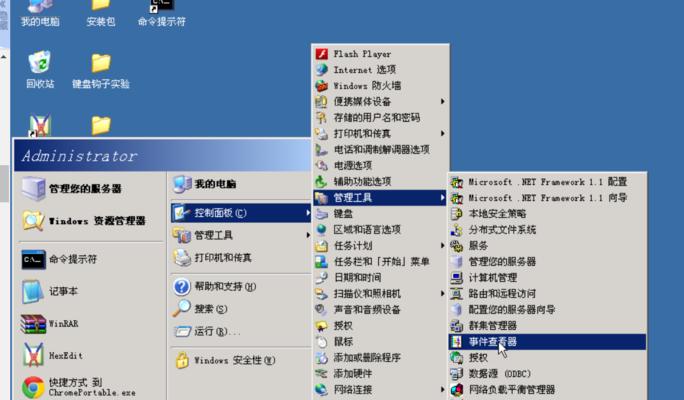The height and width of the screenshot is (400, 684).
Task: Click the 声音和音频设备 icon
Action: click(x=322, y=310)
